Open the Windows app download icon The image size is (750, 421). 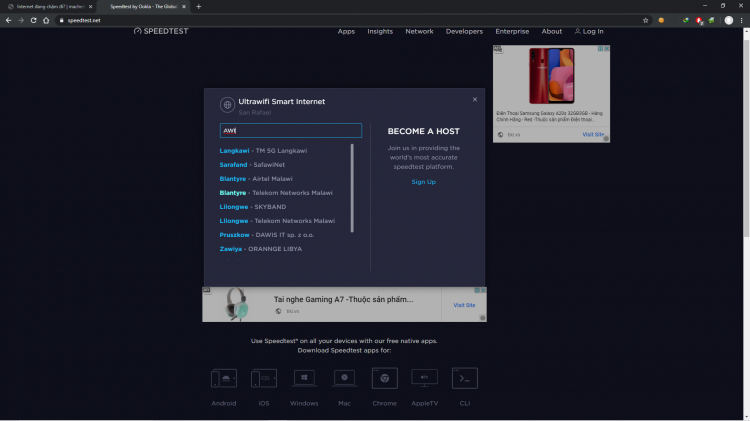point(304,378)
